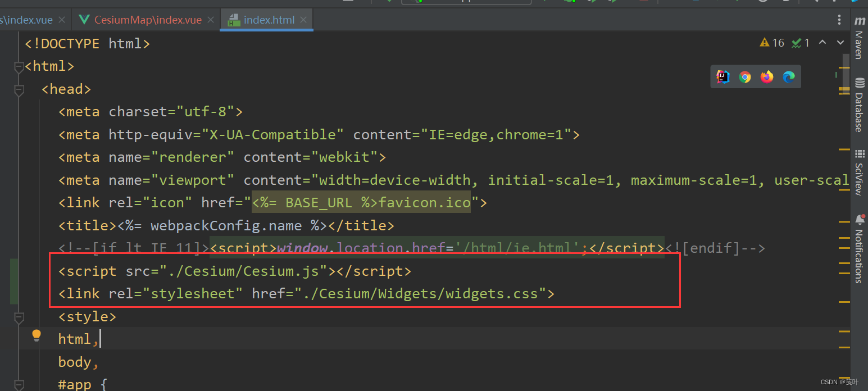The height and width of the screenshot is (391, 868).
Task: Click the #app selector line
Action: point(83,385)
